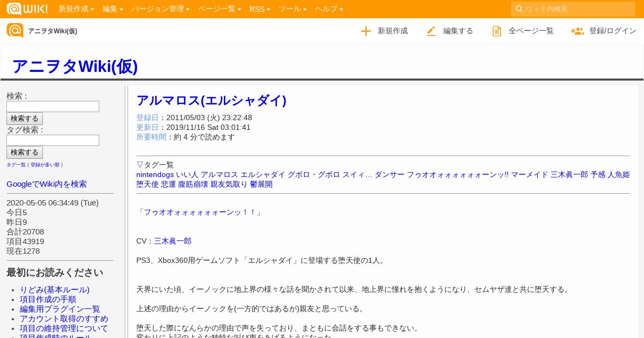Image resolution: width=644 pixels, height=338 pixels.
Task: Open the 鬱展開 tag
Action: [x=261, y=184]
